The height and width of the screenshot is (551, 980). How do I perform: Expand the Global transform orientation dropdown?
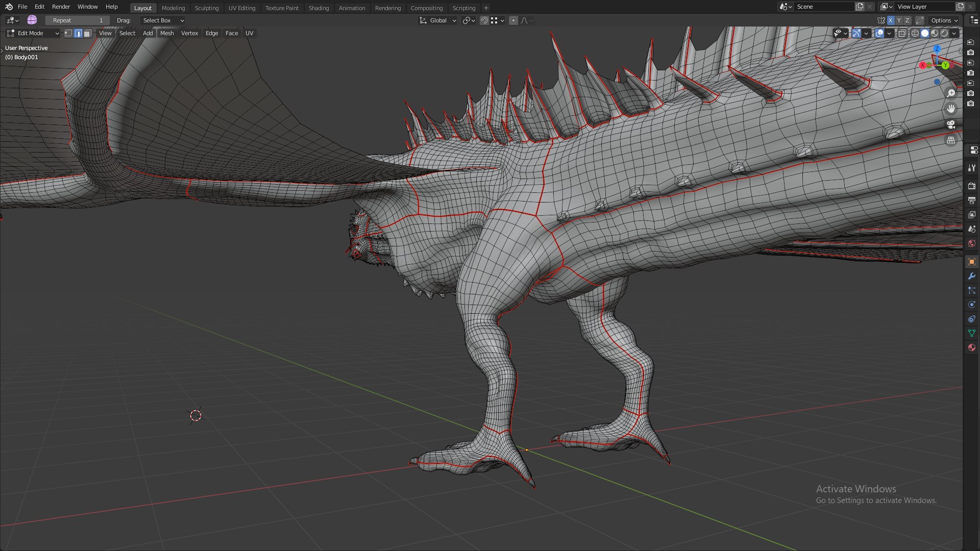click(437, 20)
